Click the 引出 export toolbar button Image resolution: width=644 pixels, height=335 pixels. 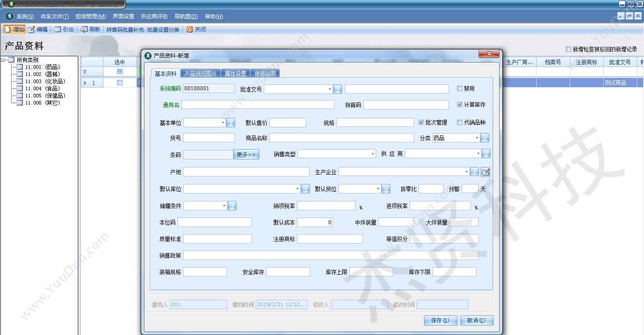(64, 29)
